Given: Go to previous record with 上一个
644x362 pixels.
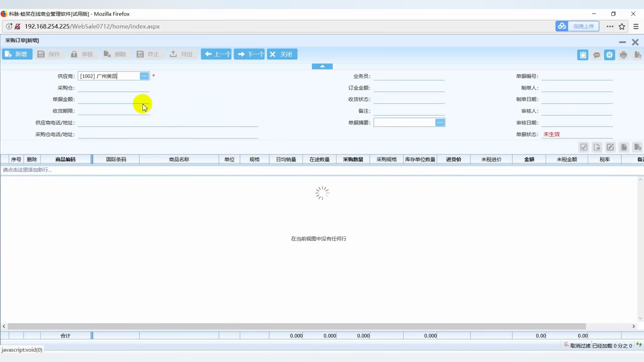Looking at the screenshot, I should tap(216, 54).
